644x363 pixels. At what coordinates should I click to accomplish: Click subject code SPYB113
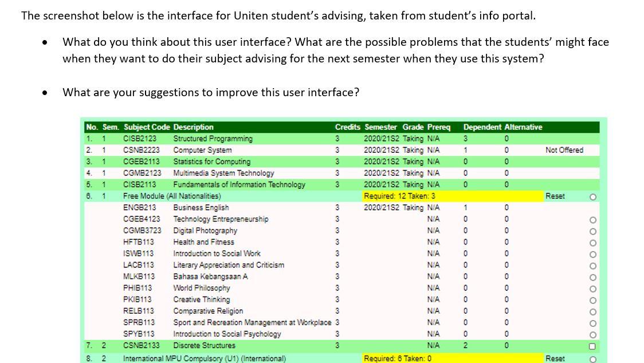point(139,334)
